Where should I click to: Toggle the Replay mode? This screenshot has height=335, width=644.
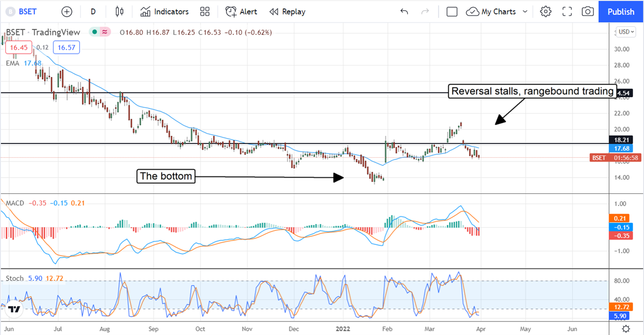287,11
